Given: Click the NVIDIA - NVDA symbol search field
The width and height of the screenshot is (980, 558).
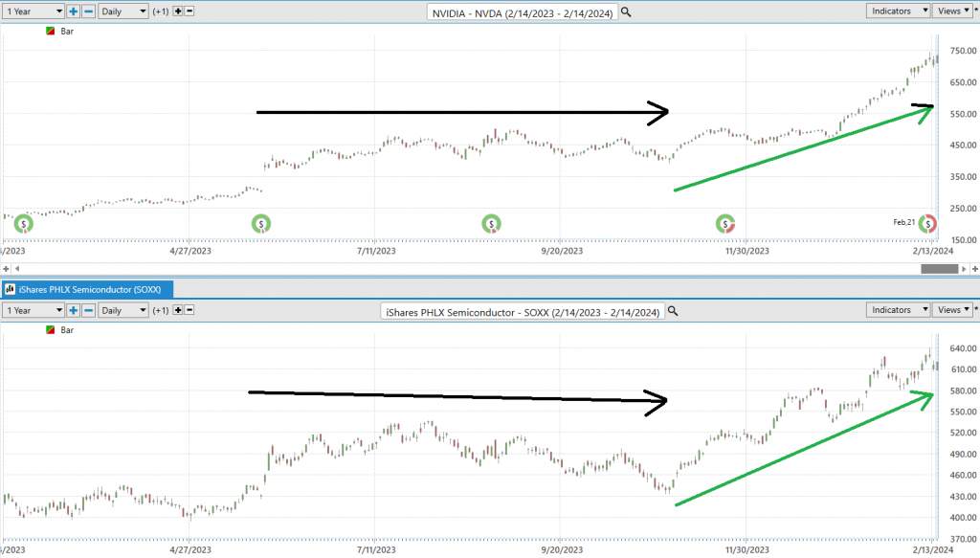Looking at the screenshot, I should pos(523,12).
